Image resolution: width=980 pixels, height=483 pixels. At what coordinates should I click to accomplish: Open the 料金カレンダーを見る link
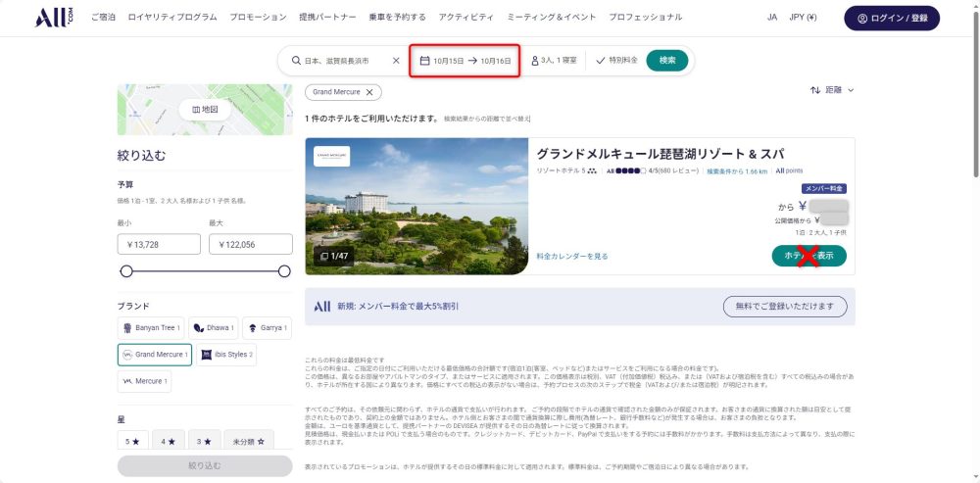coord(572,256)
